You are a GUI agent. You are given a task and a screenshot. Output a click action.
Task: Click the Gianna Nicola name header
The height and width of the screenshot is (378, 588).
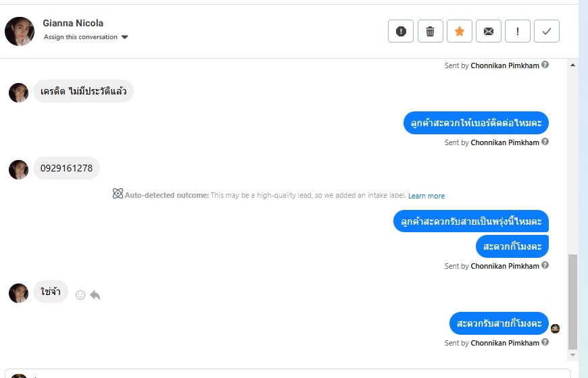(x=73, y=23)
